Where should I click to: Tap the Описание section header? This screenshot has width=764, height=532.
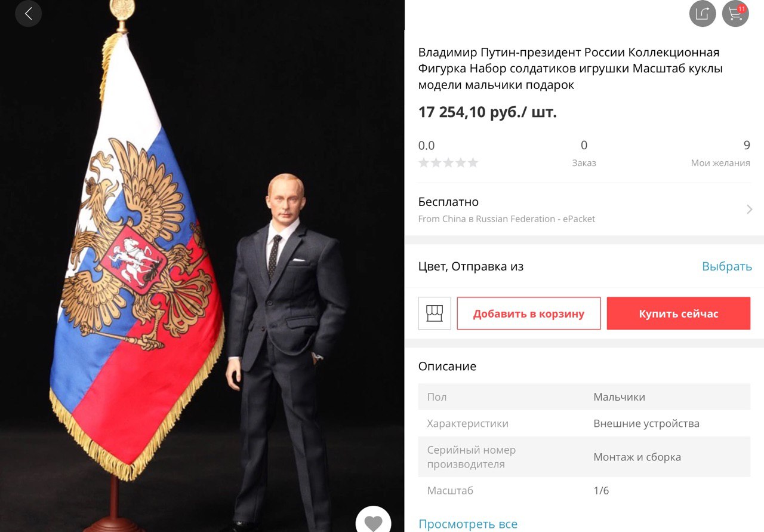tap(447, 367)
